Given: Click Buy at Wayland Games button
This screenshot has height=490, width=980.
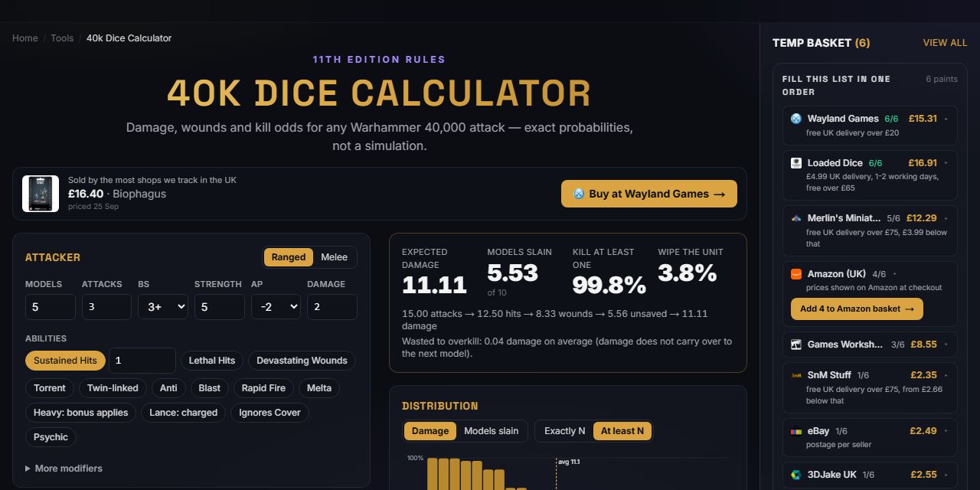Looking at the screenshot, I should pos(649,194).
